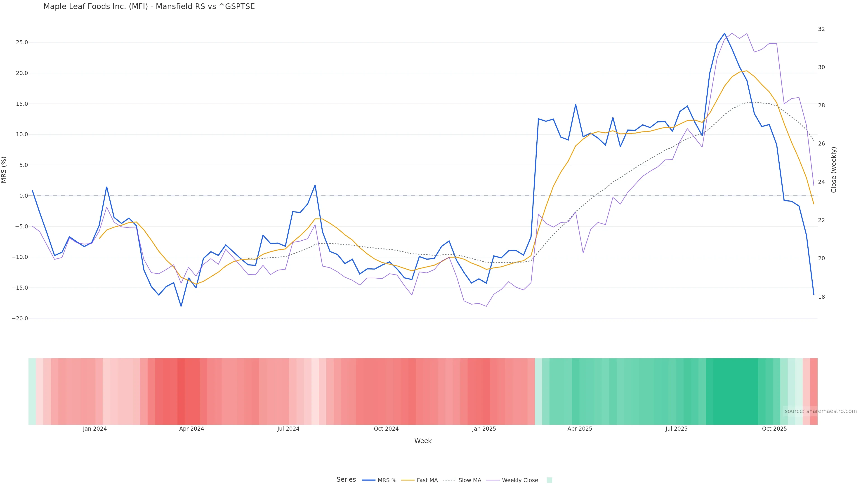Viewport: 868px width, 488px height.
Task: Click the MRS (%) y-axis title
Action: pyautogui.click(x=4, y=170)
